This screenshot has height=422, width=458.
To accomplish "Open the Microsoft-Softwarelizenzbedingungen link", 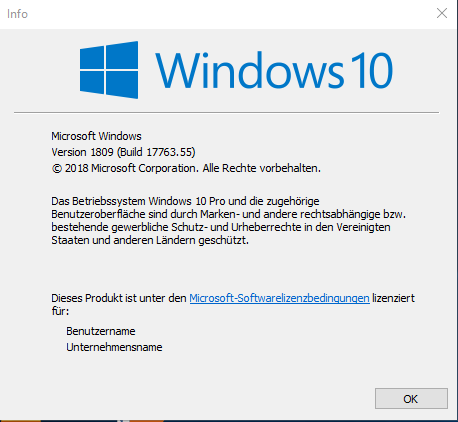I will (x=279, y=298).
